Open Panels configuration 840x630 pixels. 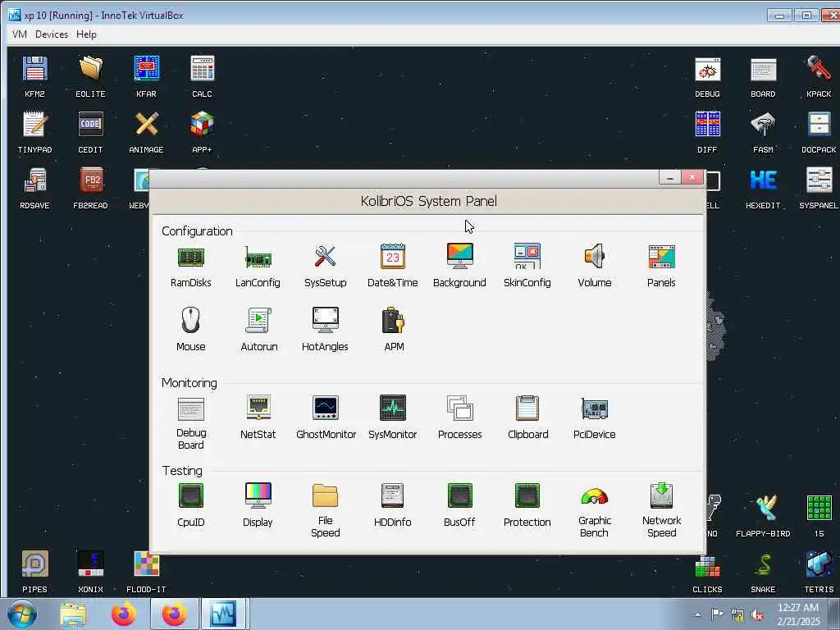pyautogui.click(x=662, y=267)
